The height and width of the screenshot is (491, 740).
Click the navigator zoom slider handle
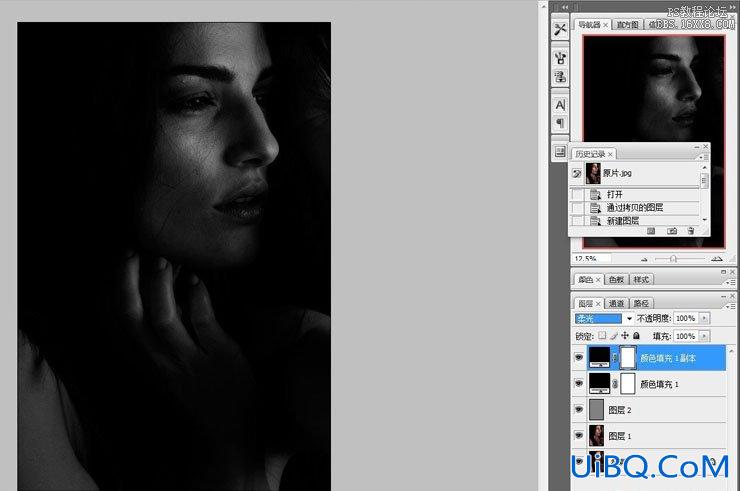[673, 259]
